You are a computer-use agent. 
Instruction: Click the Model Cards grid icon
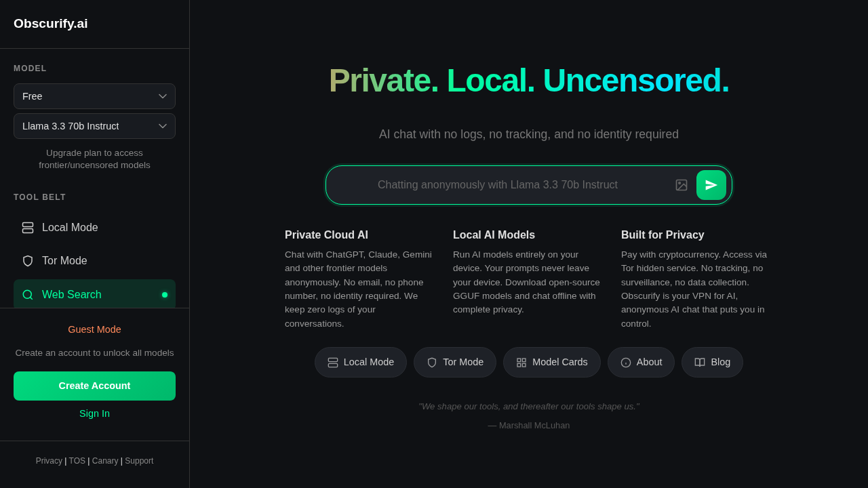click(521, 363)
